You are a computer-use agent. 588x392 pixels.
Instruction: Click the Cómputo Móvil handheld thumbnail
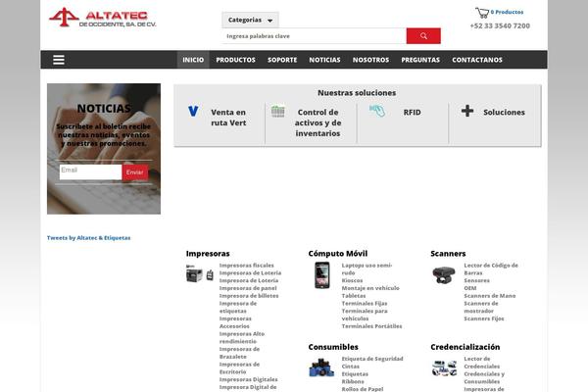click(x=322, y=275)
